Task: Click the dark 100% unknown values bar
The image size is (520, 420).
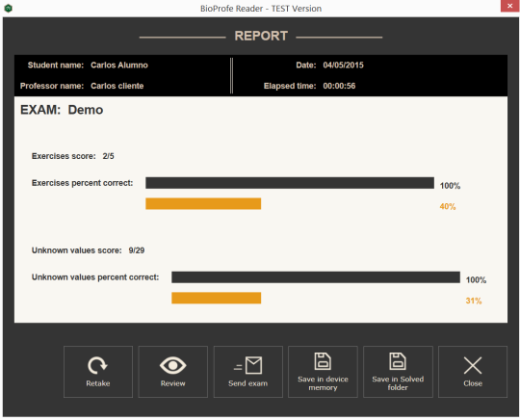Action: 316,277
